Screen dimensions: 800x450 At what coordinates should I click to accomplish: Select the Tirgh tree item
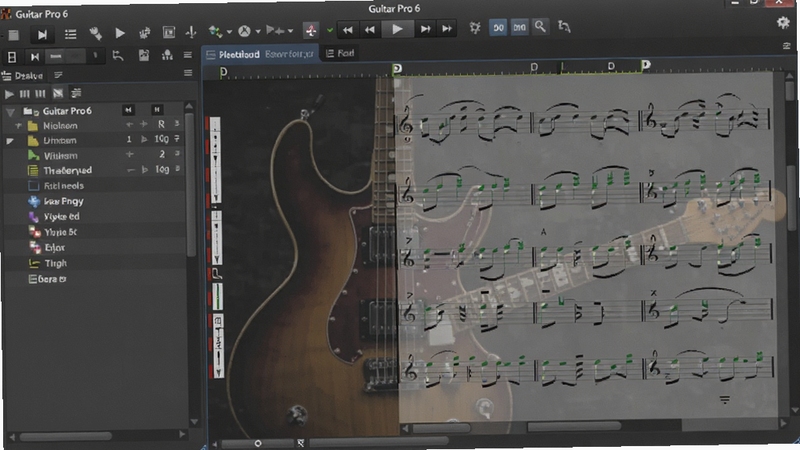56,263
